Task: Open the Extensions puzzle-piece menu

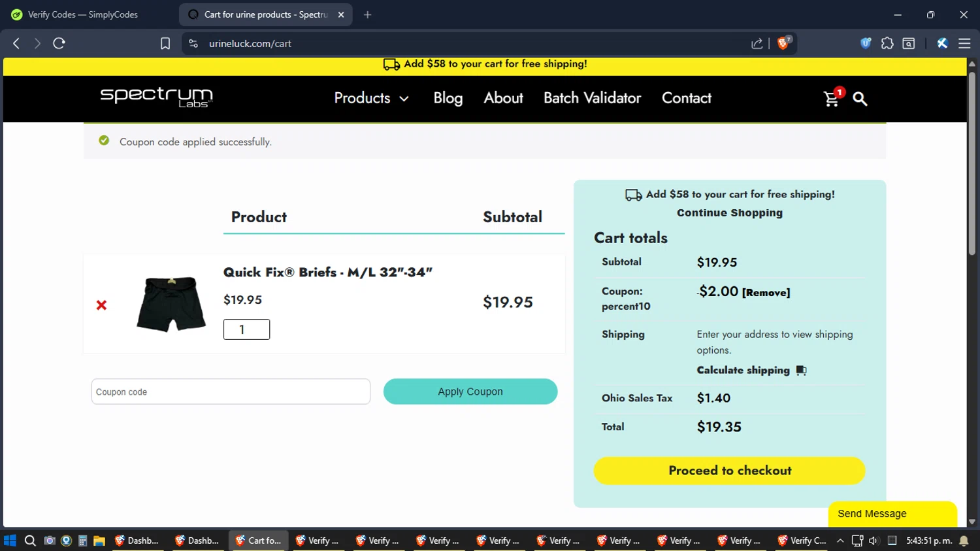Action: [x=887, y=43]
